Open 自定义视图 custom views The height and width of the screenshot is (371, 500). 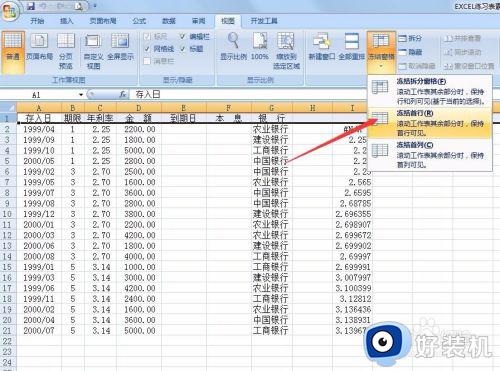click(x=93, y=52)
